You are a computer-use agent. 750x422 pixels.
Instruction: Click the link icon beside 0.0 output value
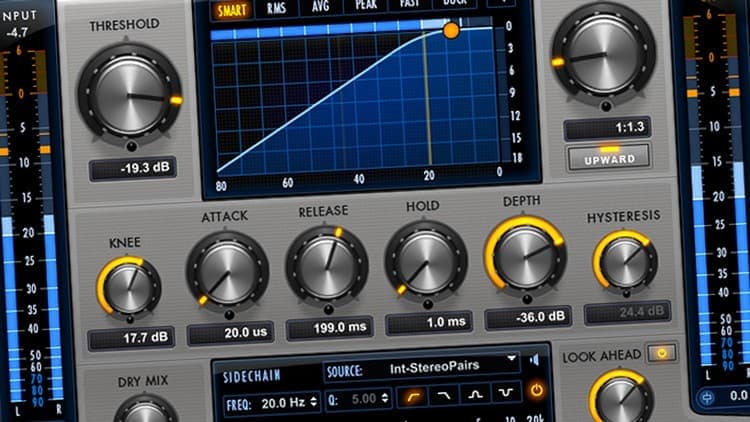click(708, 397)
